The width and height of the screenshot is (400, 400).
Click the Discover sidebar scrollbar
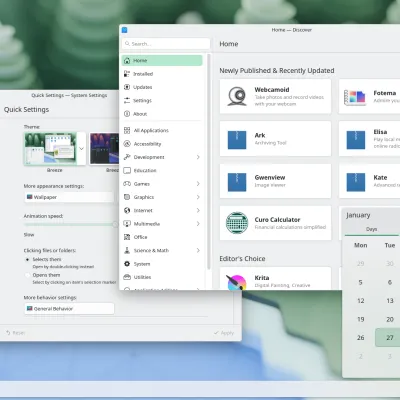(x=209, y=162)
